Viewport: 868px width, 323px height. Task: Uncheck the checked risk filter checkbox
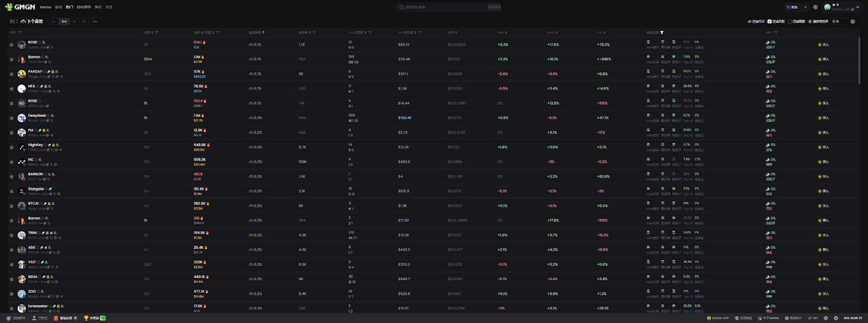(x=769, y=22)
